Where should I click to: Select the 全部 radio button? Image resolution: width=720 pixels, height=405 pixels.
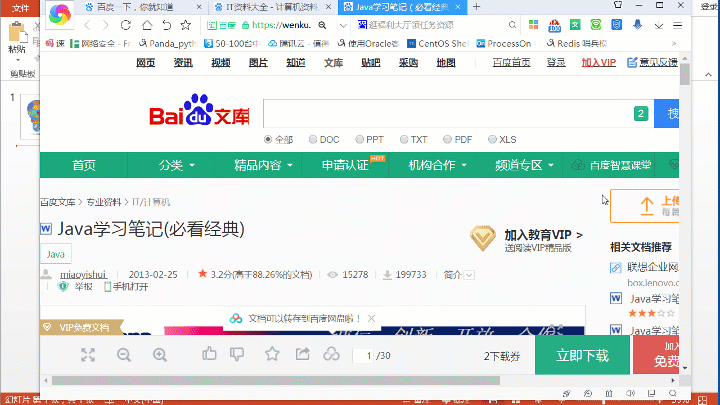pyautogui.click(x=268, y=139)
